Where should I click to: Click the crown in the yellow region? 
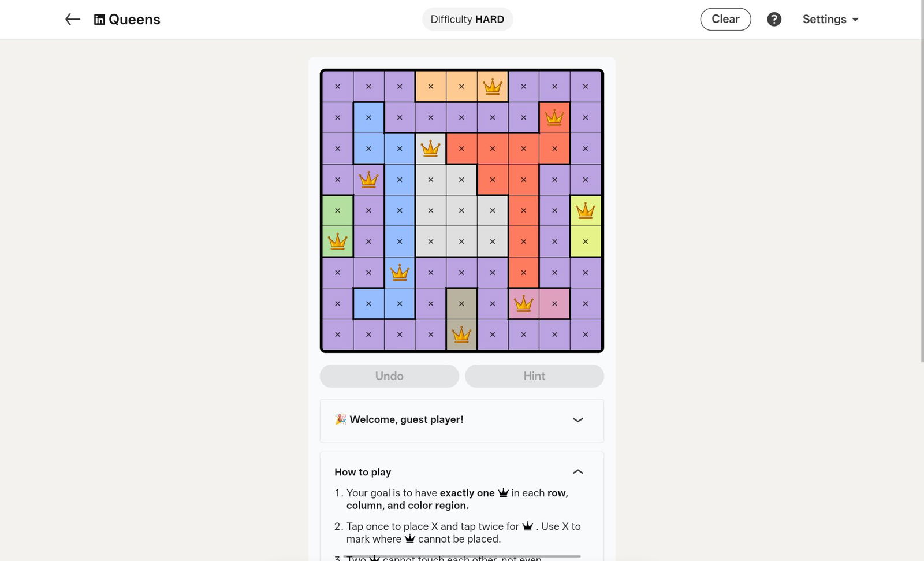click(x=585, y=210)
